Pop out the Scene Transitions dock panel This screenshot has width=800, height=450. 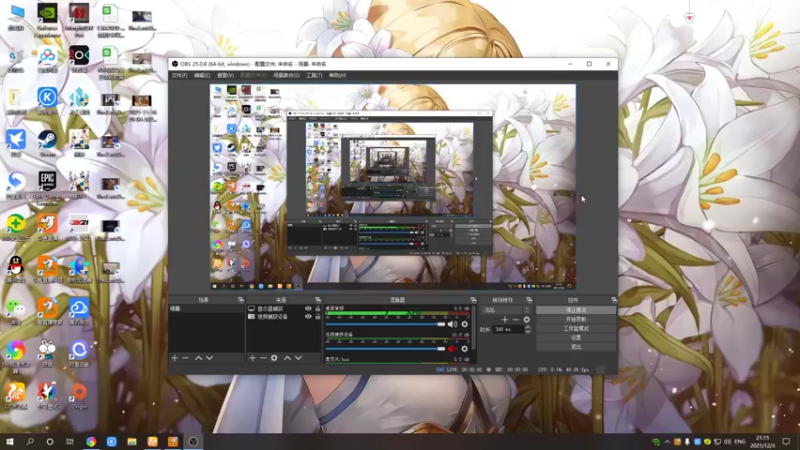[529, 300]
